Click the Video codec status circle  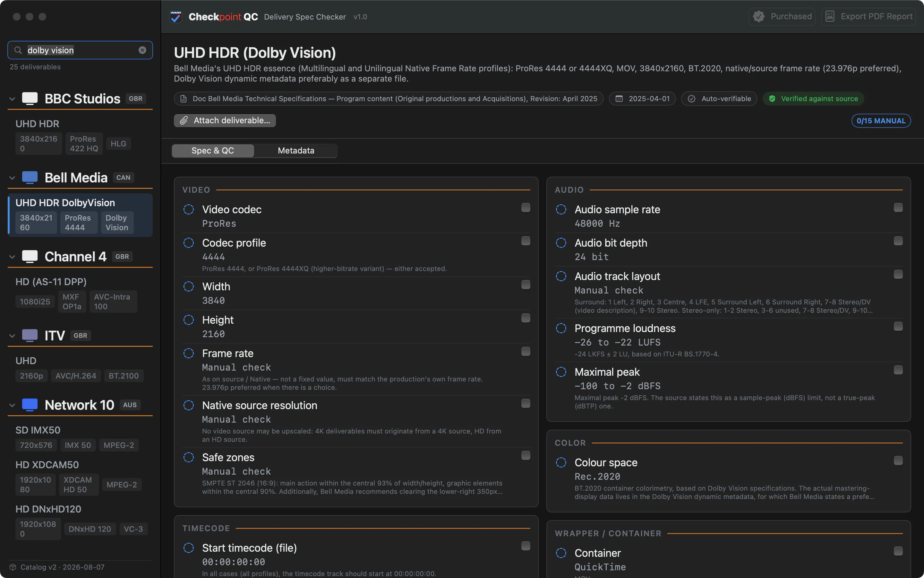(x=189, y=209)
